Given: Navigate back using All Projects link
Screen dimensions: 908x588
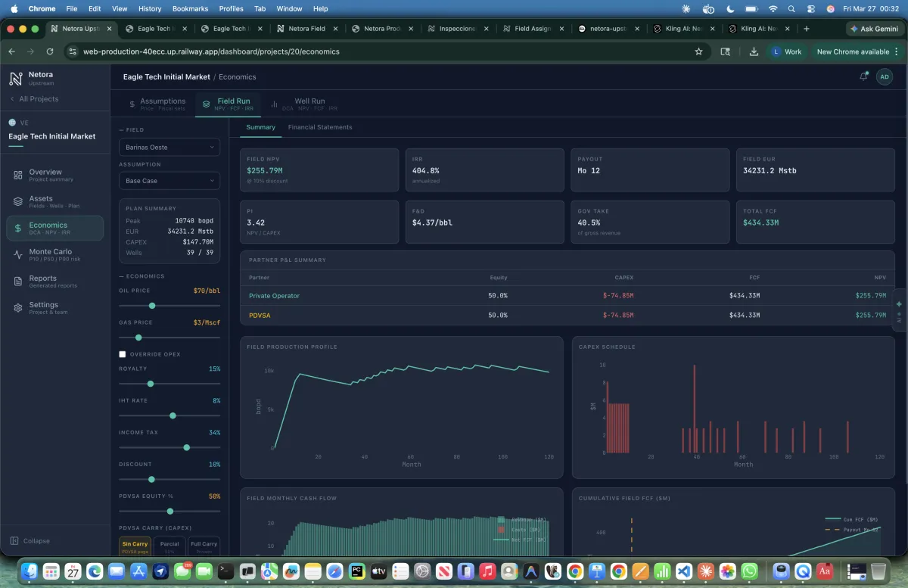Looking at the screenshot, I should coord(34,98).
